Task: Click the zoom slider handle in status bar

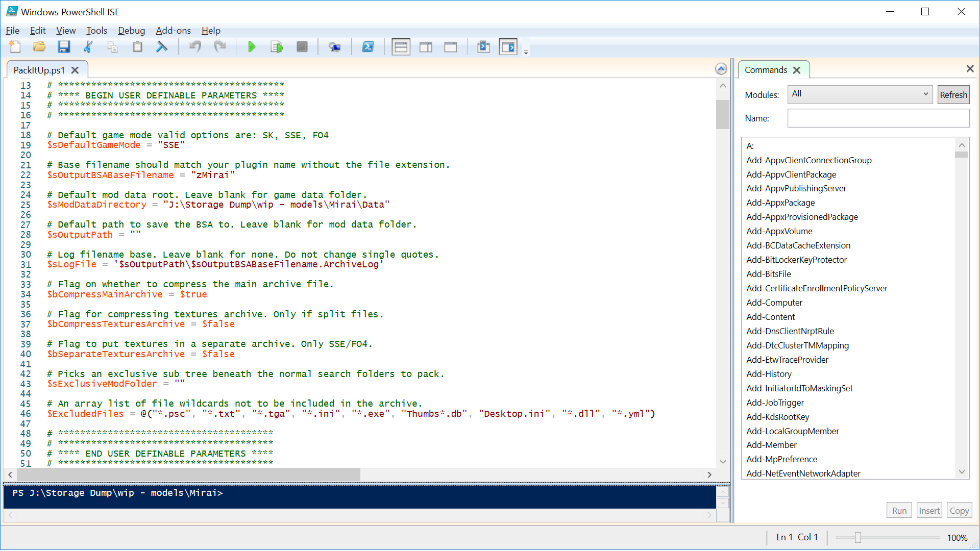Action: [858, 537]
